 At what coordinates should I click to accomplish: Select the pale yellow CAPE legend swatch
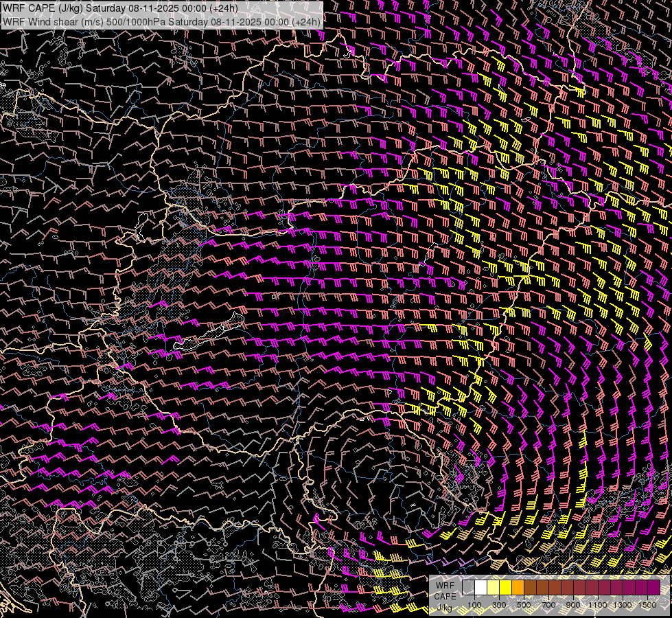click(493, 588)
